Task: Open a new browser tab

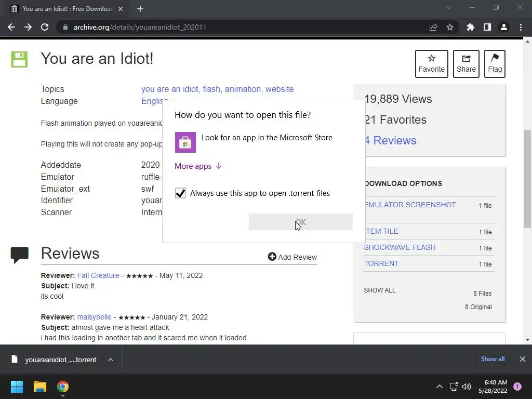Action: click(x=140, y=9)
